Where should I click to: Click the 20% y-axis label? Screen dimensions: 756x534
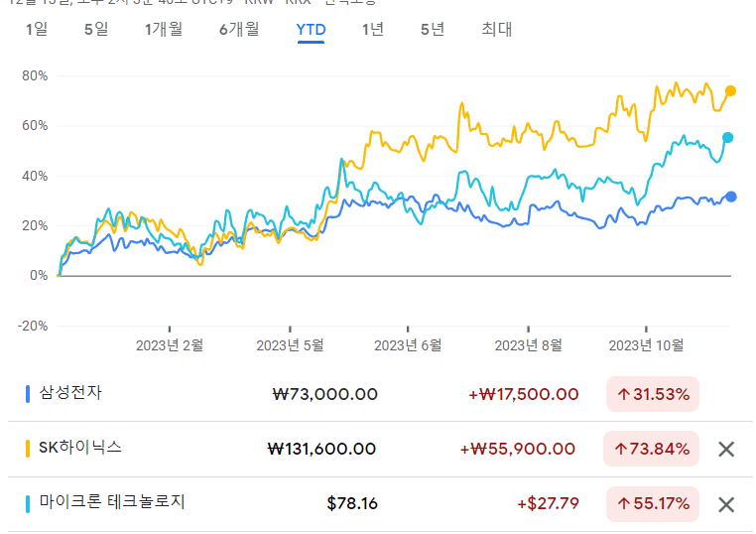coord(35,225)
